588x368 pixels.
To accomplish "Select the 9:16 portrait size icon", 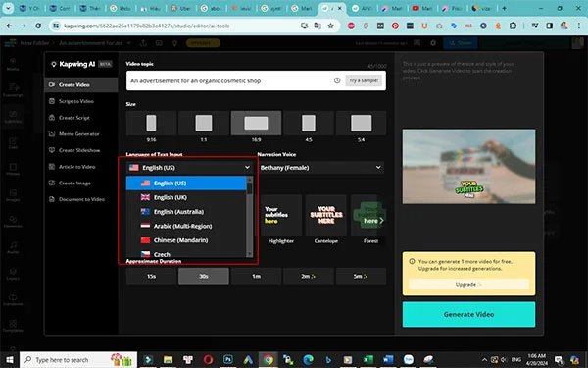I will [151, 124].
